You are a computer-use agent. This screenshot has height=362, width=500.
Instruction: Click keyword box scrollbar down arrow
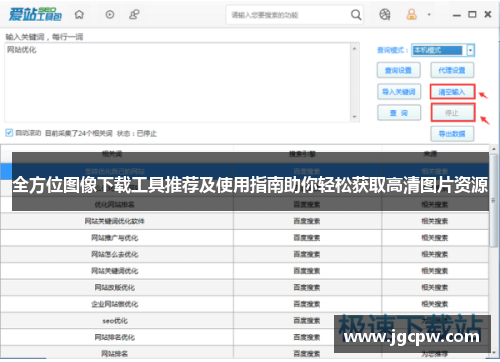(355, 117)
